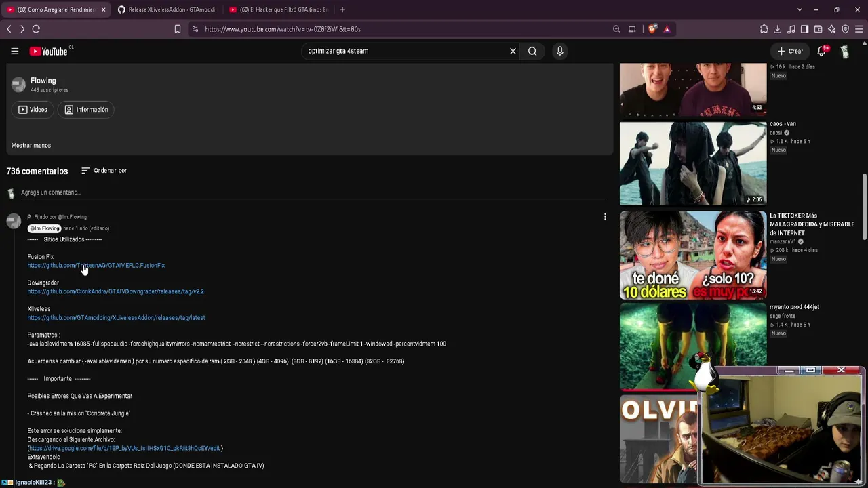The height and width of the screenshot is (488, 868).
Task: Clear the search box with the X
Action: [513, 51]
